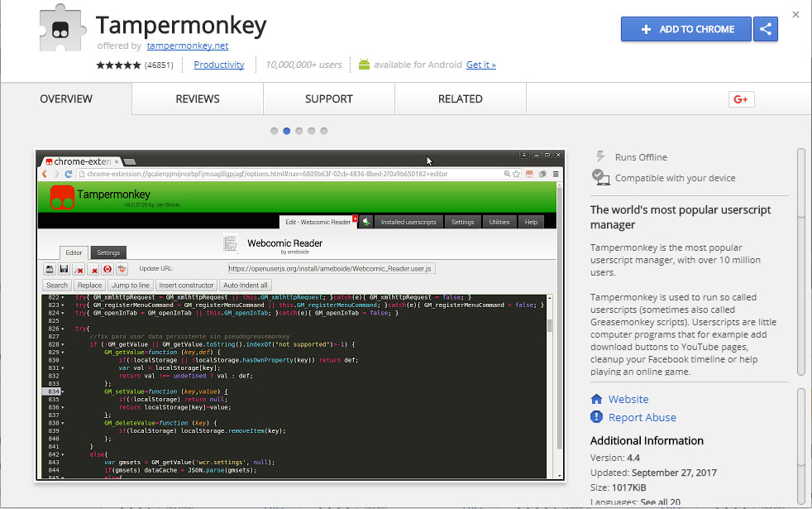Click the code editor vertical scrollbar thumb
The height and width of the screenshot is (509, 812).
click(x=549, y=325)
